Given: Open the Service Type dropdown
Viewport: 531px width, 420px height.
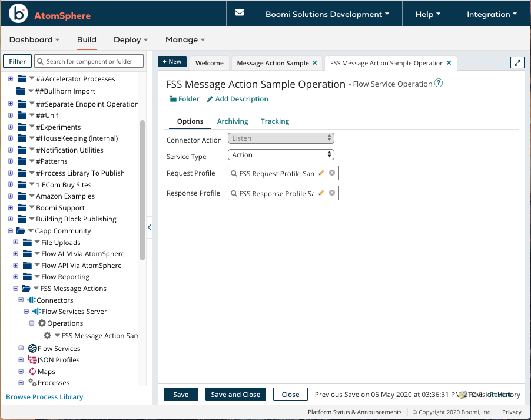Looking at the screenshot, I should 281,154.
